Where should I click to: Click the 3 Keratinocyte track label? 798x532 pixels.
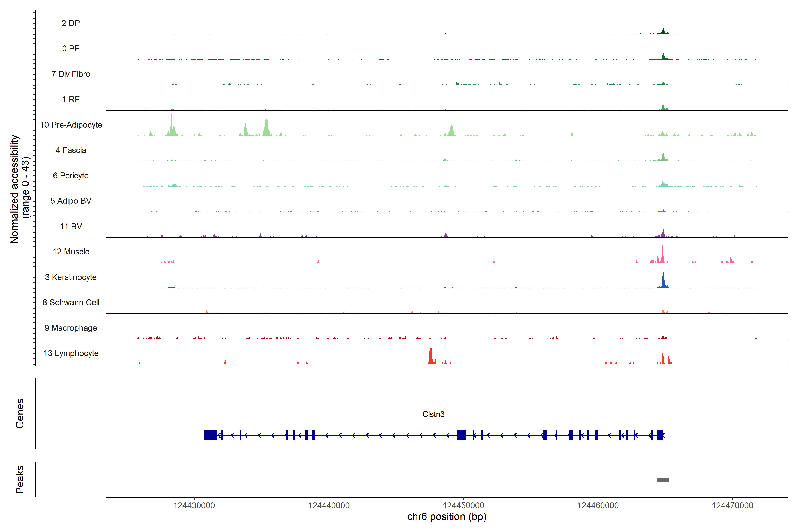(71, 277)
